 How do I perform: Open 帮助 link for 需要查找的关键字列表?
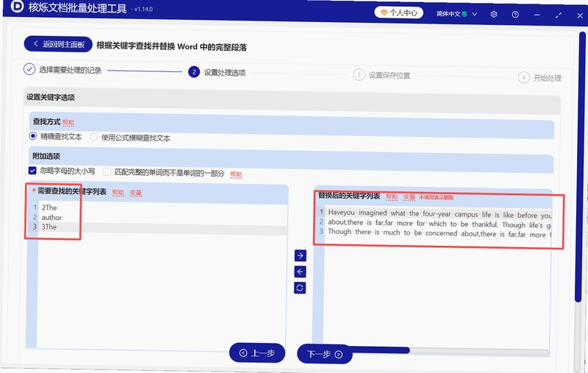pyautogui.click(x=118, y=193)
